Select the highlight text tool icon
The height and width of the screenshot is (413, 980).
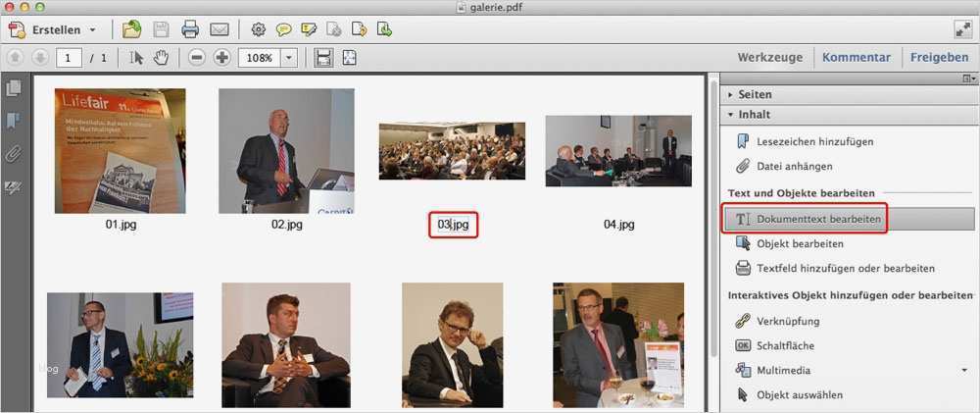[x=309, y=29]
